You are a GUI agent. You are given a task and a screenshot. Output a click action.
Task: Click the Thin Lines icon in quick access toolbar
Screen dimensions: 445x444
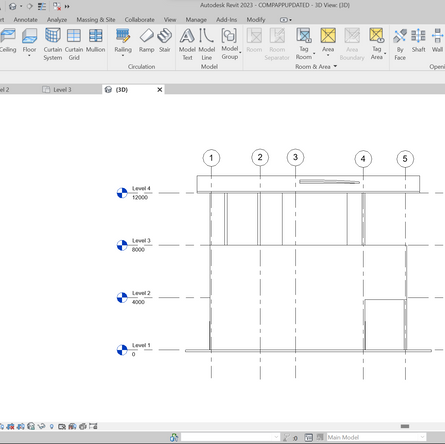(x=42, y=6)
